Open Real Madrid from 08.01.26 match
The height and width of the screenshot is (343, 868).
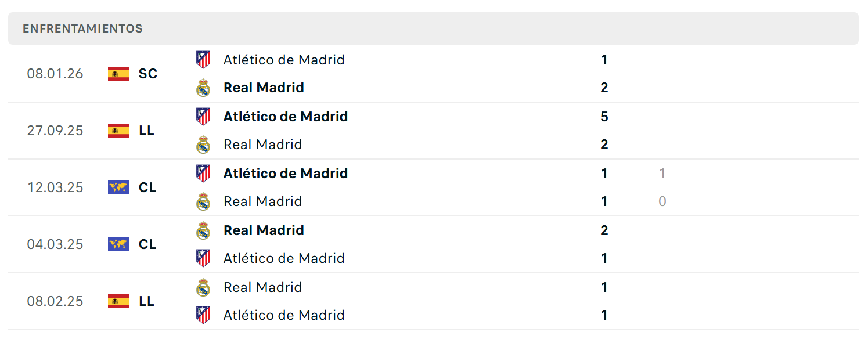point(264,88)
